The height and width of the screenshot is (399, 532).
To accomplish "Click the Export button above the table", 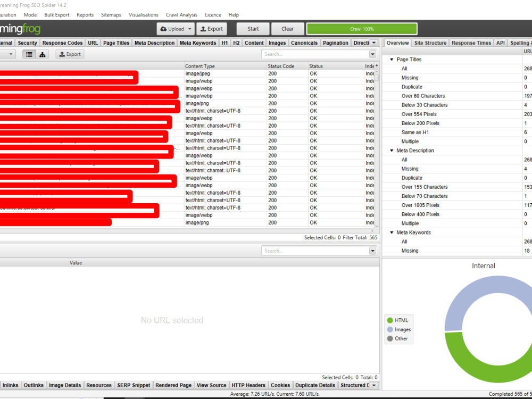I will point(70,54).
